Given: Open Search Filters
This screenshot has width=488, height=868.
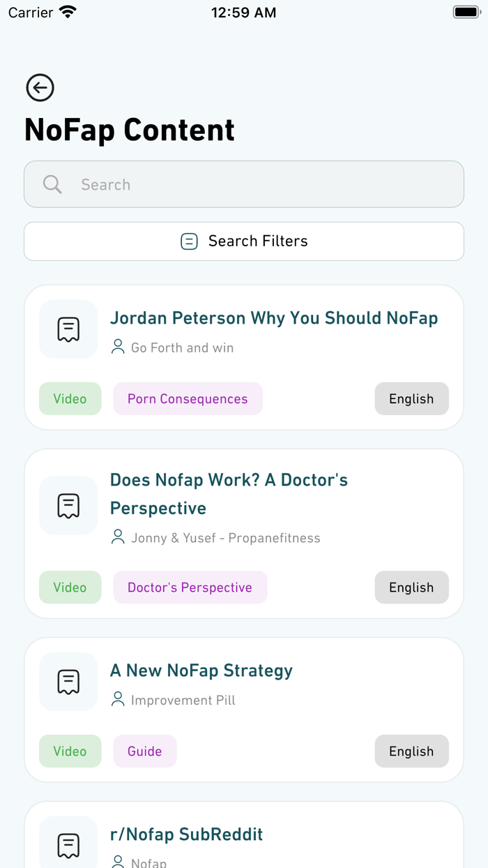Looking at the screenshot, I should coord(243,241).
